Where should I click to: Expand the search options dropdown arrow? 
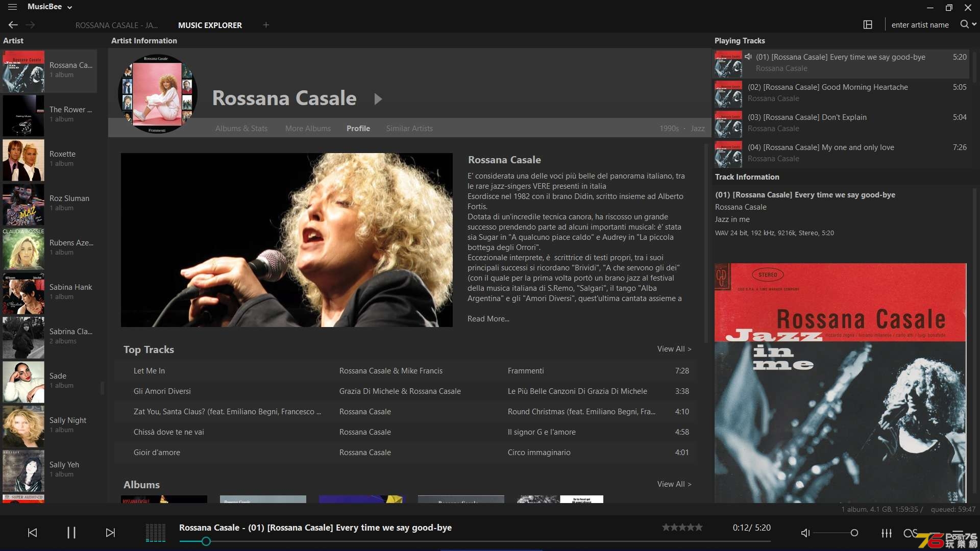(x=974, y=24)
